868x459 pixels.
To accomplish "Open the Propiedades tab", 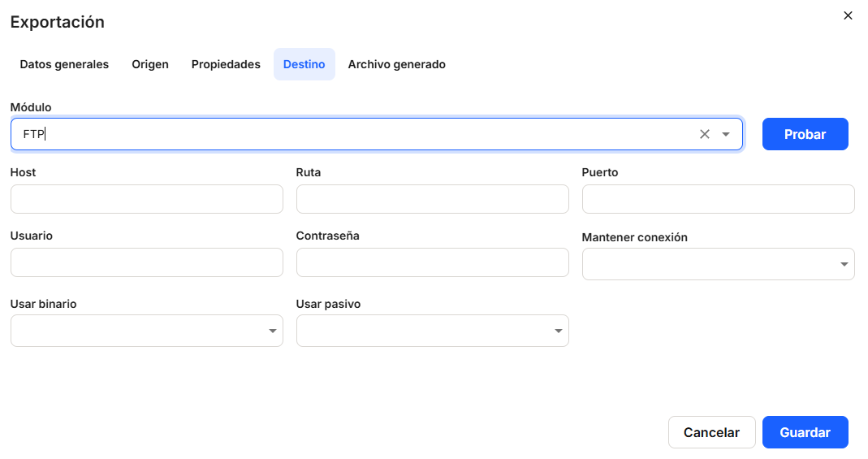I will tap(226, 64).
